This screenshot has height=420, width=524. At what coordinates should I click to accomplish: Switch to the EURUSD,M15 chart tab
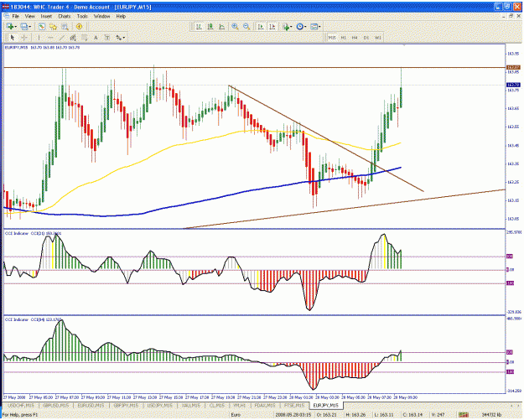[x=91, y=406]
